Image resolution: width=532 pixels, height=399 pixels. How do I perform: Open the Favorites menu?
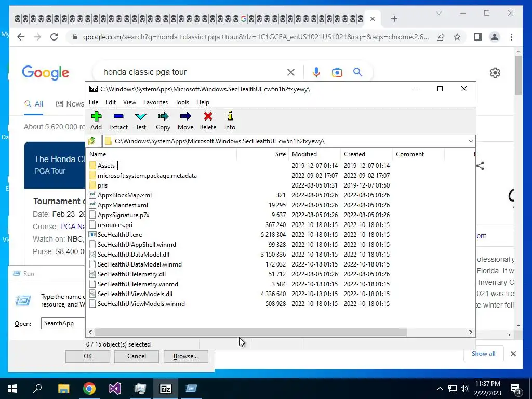pyautogui.click(x=155, y=102)
